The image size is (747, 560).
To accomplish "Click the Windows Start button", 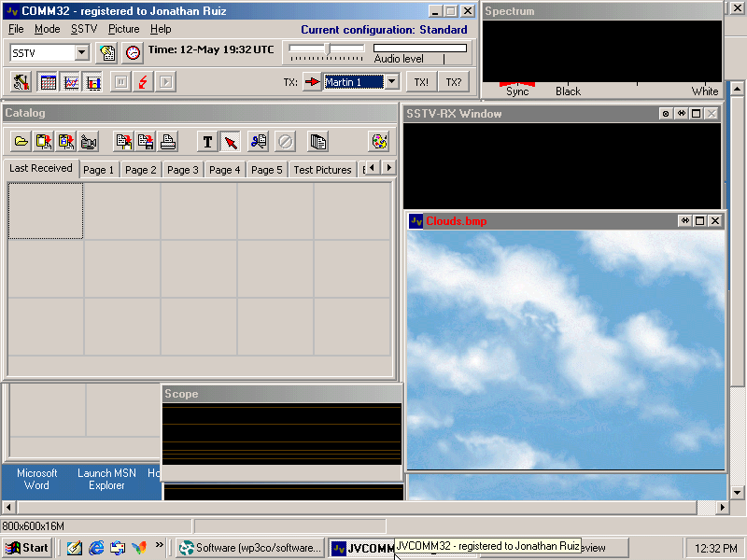I will (x=27, y=548).
